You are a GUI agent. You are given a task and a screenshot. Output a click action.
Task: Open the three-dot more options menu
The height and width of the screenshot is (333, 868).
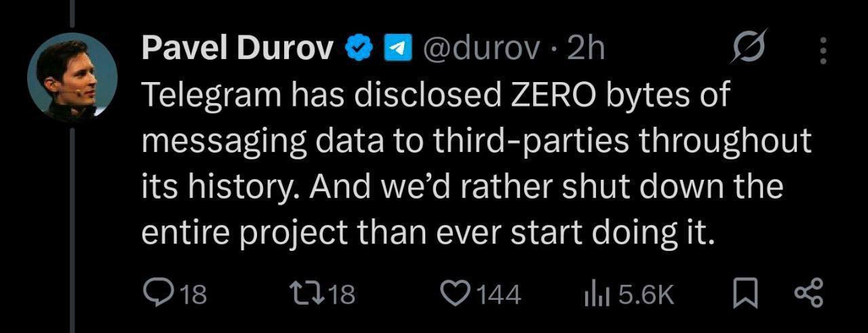click(x=823, y=50)
